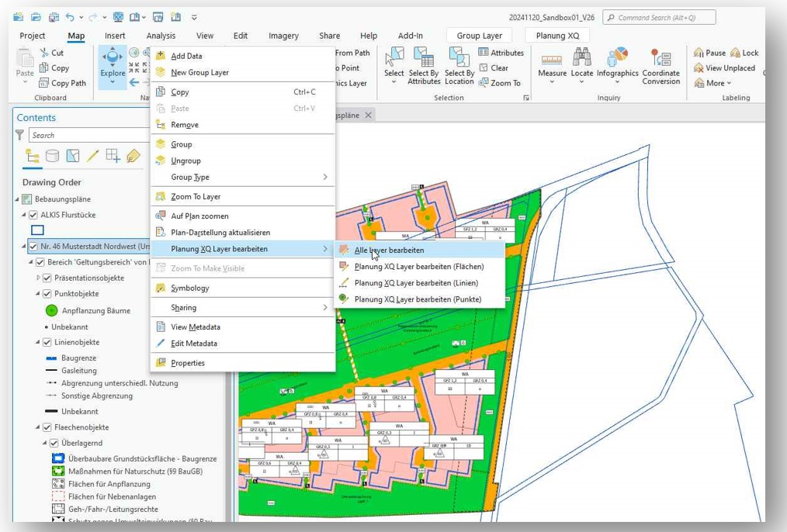This screenshot has width=787, height=532.
Task: Choose Alle Layer bearbeiten from submenu
Action: point(420,250)
